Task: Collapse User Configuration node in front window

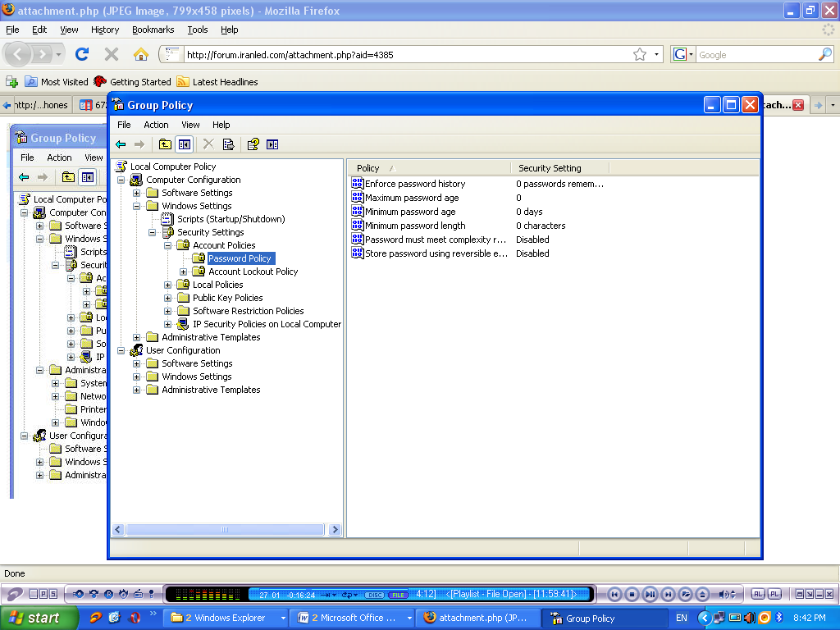Action: coord(121,350)
